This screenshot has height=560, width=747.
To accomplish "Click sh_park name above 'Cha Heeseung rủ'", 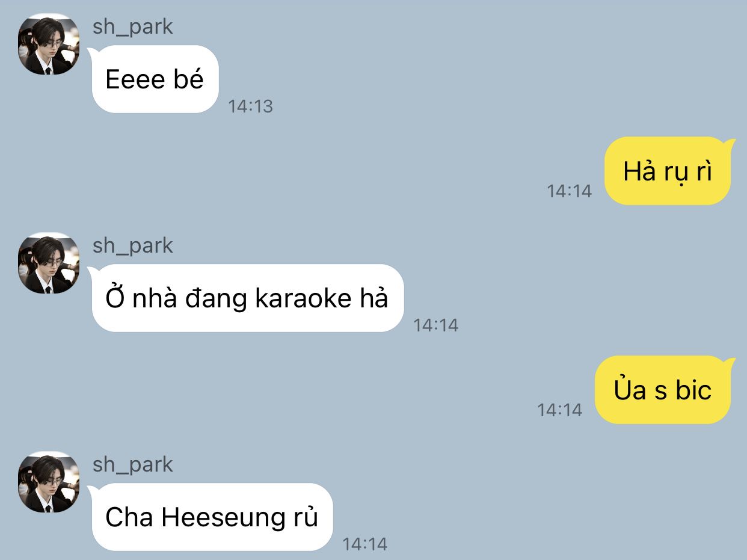I will click(x=133, y=465).
